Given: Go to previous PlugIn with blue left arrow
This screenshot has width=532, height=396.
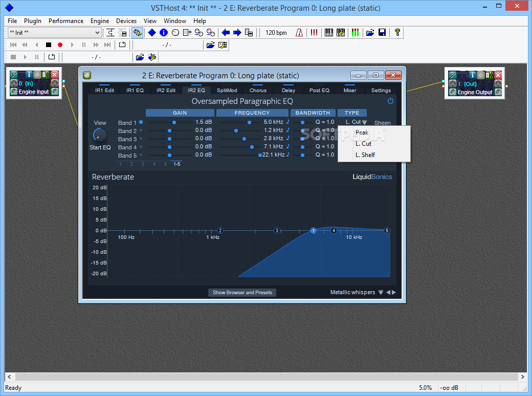Looking at the screenshot, I should tap(226, 33).
